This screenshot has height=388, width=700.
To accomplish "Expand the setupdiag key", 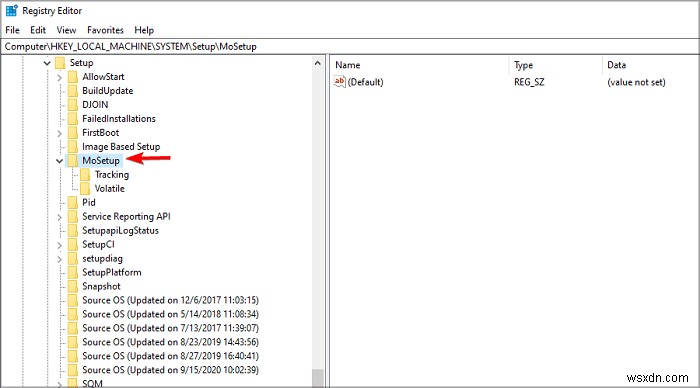I will tap(59, 259).
